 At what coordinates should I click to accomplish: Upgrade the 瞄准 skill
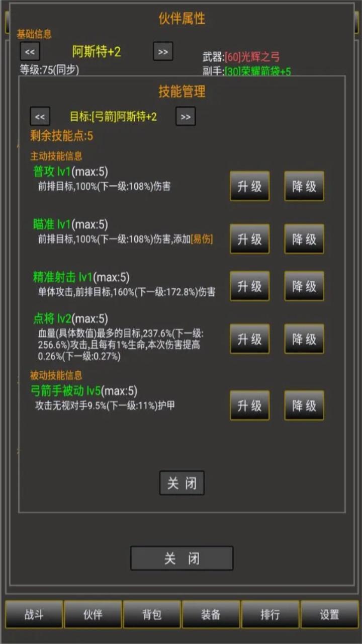click(x=250, y=239)
